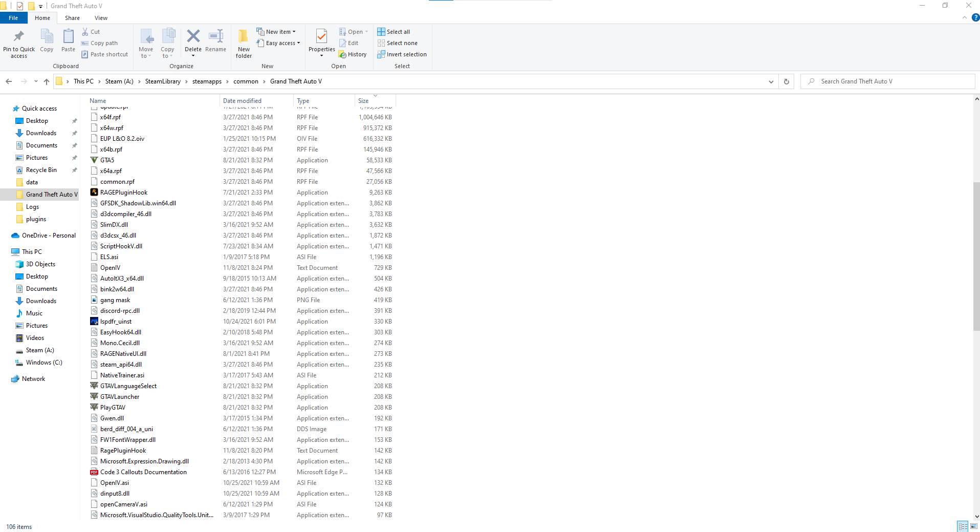Open the recent locations dropdown
Screen dimensions: 980x532
36,81
